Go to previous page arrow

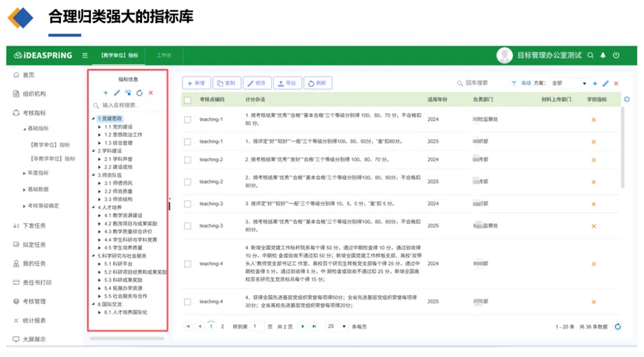[x=200, y=327]
